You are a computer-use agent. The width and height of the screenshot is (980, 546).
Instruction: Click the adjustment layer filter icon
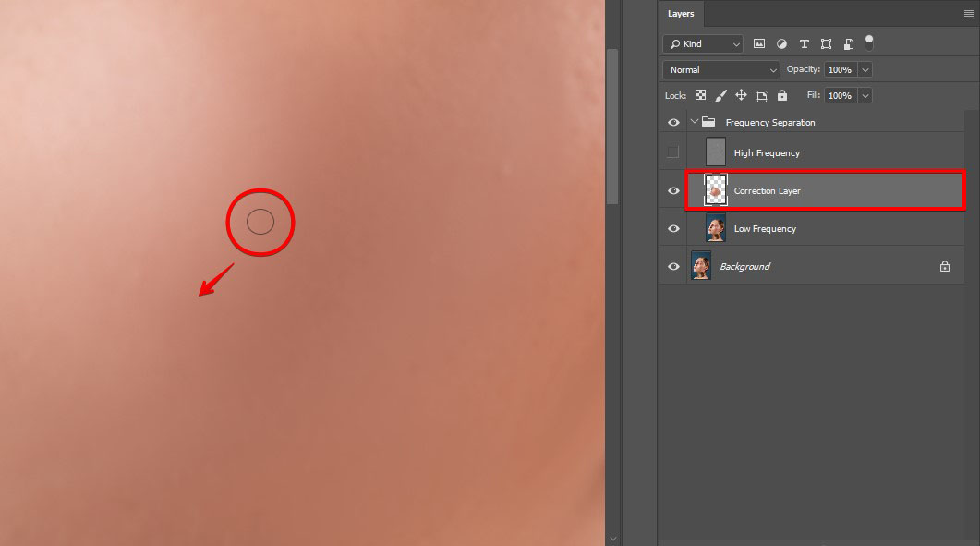pos(781,43)
